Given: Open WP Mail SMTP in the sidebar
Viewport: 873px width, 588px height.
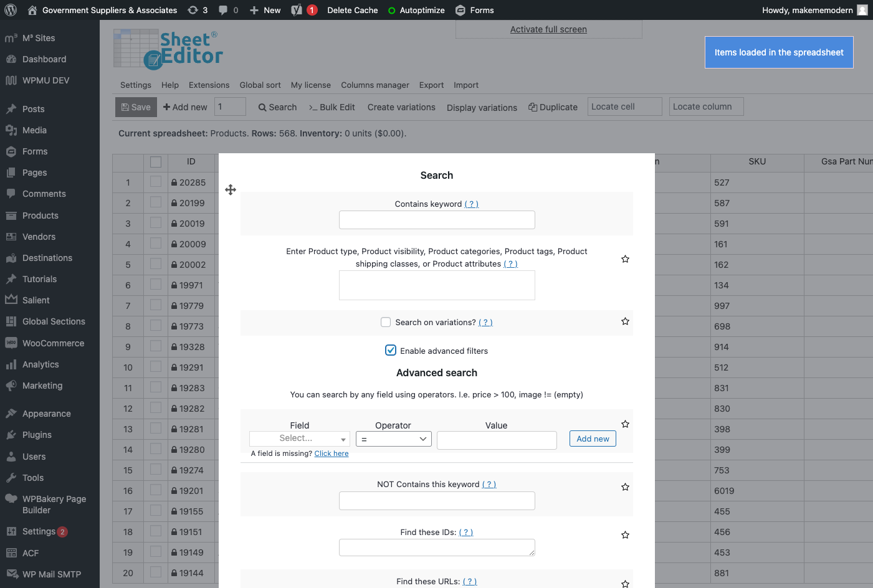Looking at the screenshot, I should point(51,574).
